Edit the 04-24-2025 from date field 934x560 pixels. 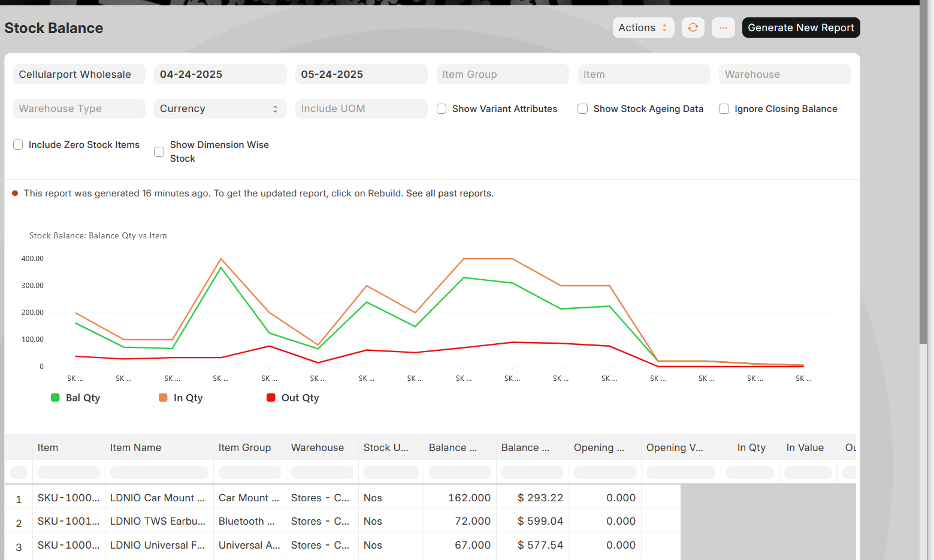(x=220, y=74)
